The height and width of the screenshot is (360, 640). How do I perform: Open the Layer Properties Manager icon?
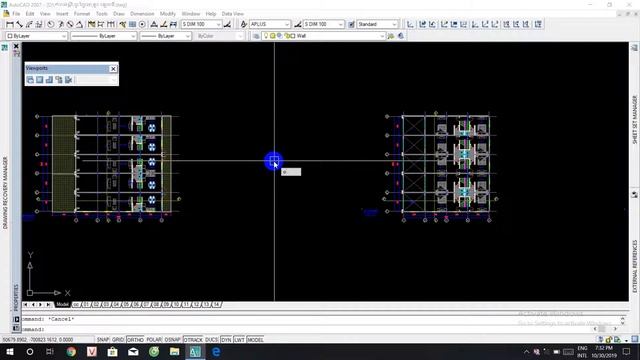(256, 36)
